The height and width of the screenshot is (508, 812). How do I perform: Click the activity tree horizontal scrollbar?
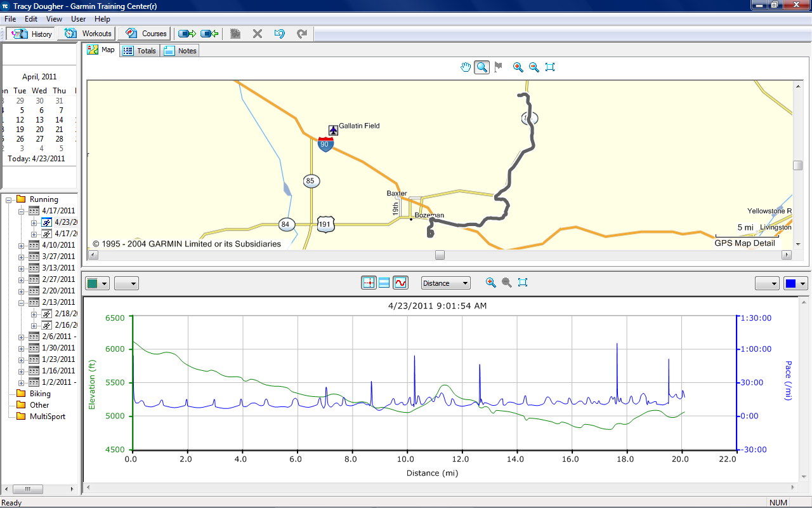28,490
